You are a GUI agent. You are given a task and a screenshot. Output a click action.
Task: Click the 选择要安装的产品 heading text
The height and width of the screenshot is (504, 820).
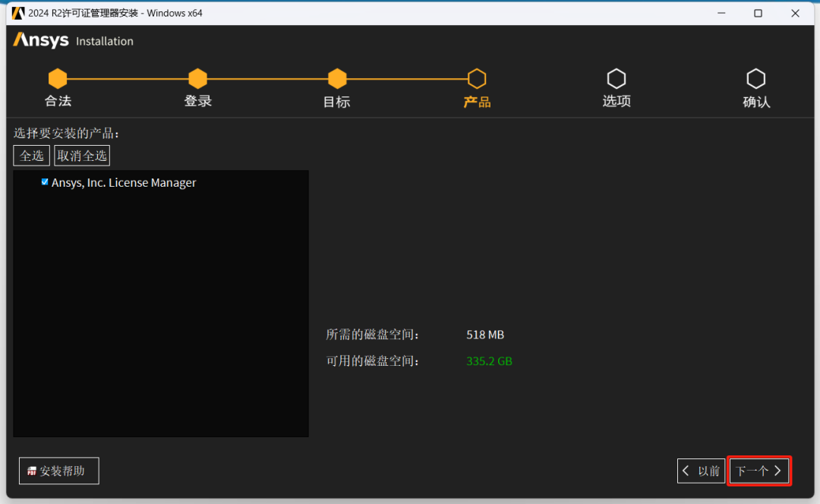point(66,134)
